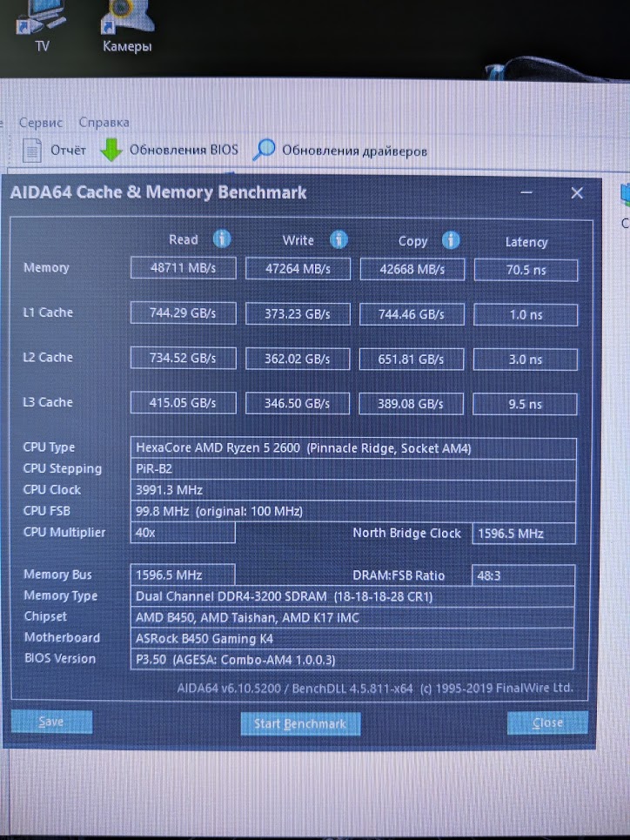
Task: Click the Latency column header
Action: 526,242
